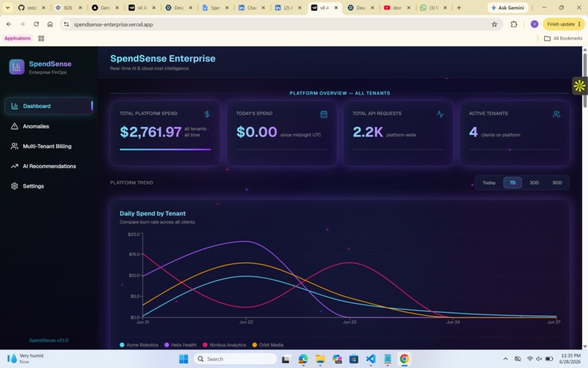Open Task View from the taskbar
The image size is (588, 368).
[x=285, y=359]
